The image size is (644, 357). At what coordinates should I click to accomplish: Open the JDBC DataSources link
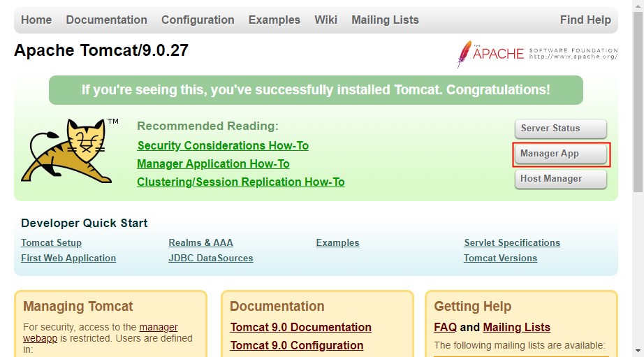210,258
